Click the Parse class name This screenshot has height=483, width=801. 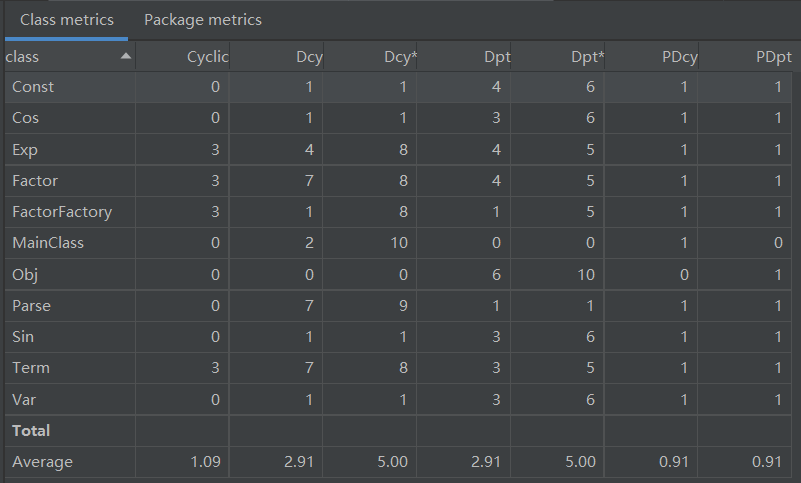click(x=30, y=305)
